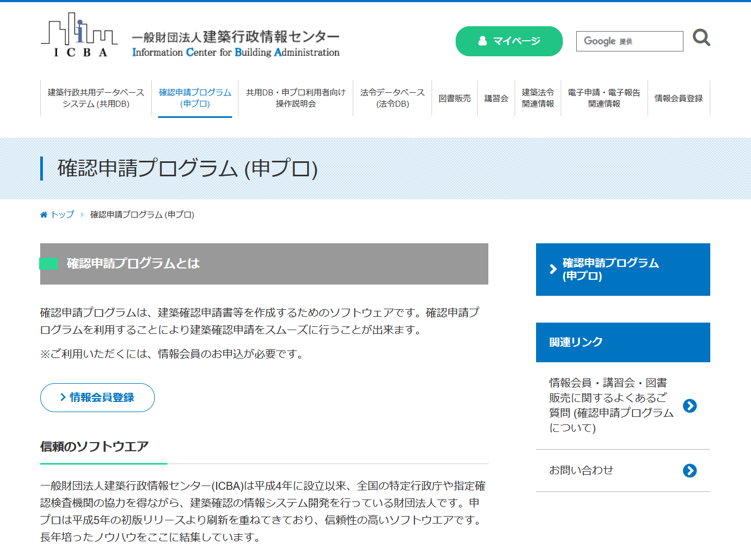Open 法令データベース (法令DB) menu item
Screen dimensions: 751x560
click(392, 98)
